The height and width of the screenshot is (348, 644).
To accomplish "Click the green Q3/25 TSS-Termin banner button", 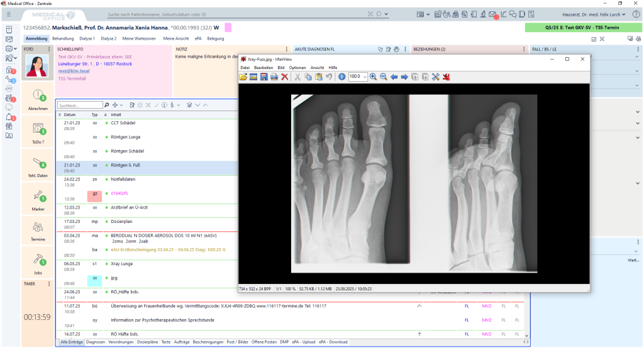I will coord(582,28).
